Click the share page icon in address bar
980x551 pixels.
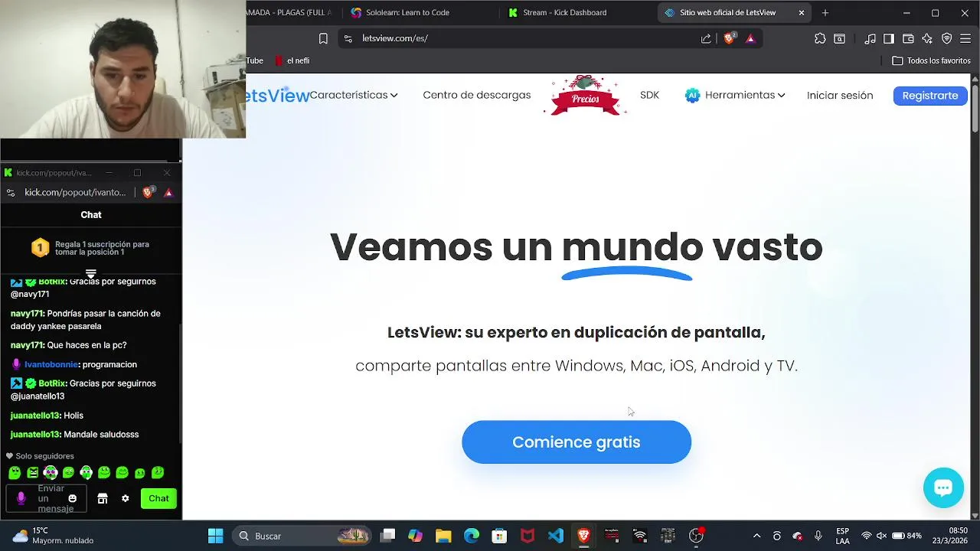click(706, 38)
